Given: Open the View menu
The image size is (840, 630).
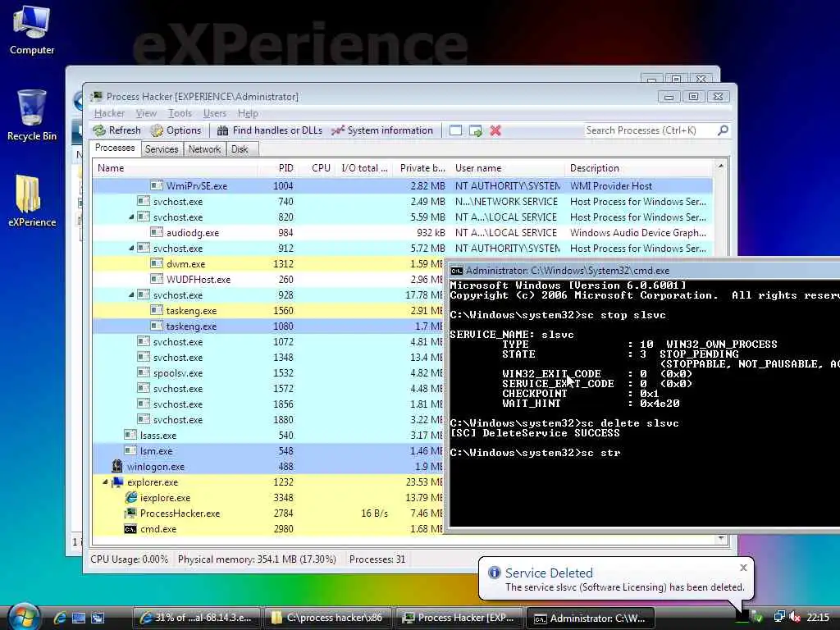Looking at the screenshot, I should pyautogui.click(x=146, y=113).
